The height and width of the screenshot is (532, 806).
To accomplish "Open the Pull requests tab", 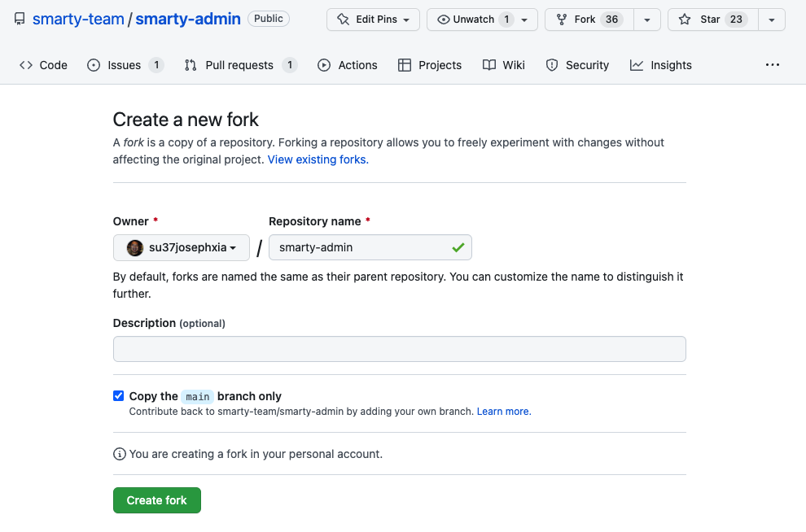I will [240, 65].
